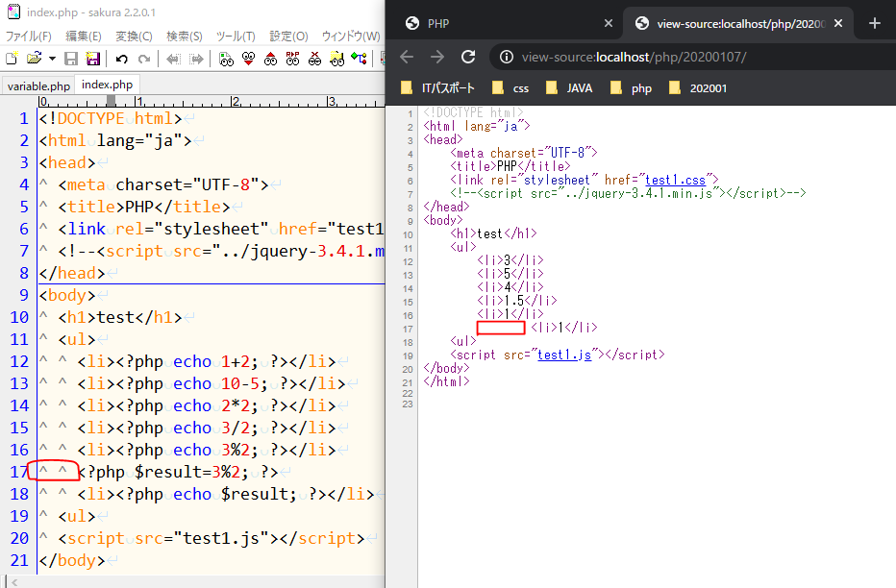Click the Undo arrow icon

point(121,60)
